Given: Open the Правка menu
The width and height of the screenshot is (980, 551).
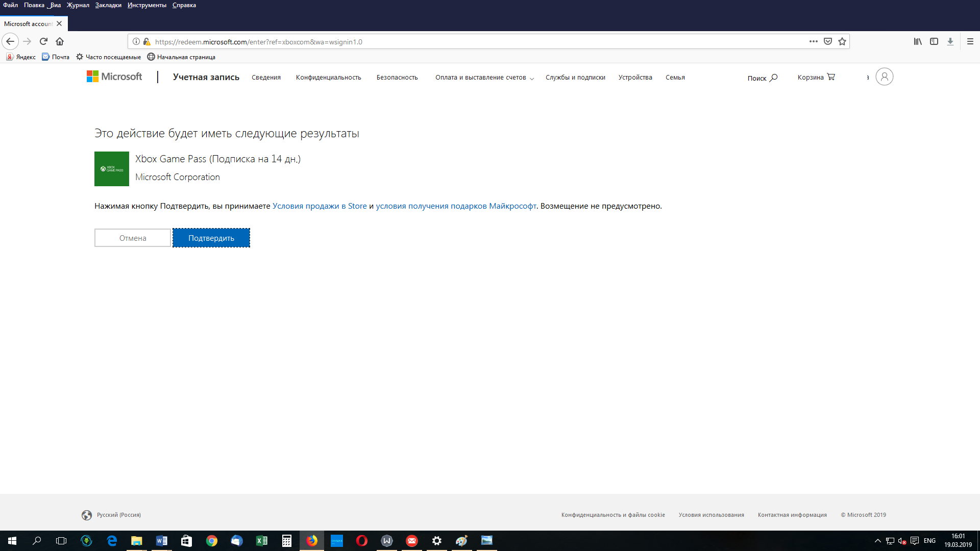Looking at the screenshot, I should coord(34,5).
